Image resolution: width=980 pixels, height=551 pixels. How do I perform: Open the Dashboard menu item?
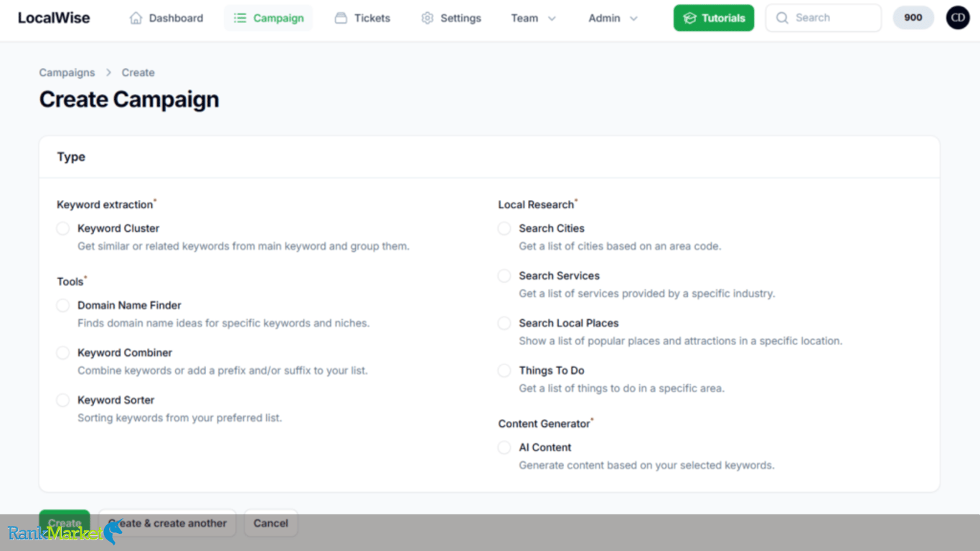(x=166, y=18)
